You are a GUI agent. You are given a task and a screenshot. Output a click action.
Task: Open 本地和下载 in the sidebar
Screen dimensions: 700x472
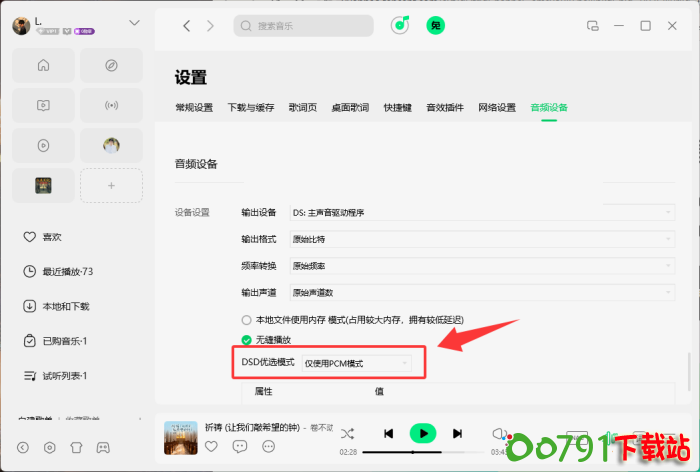pos(65,306)
